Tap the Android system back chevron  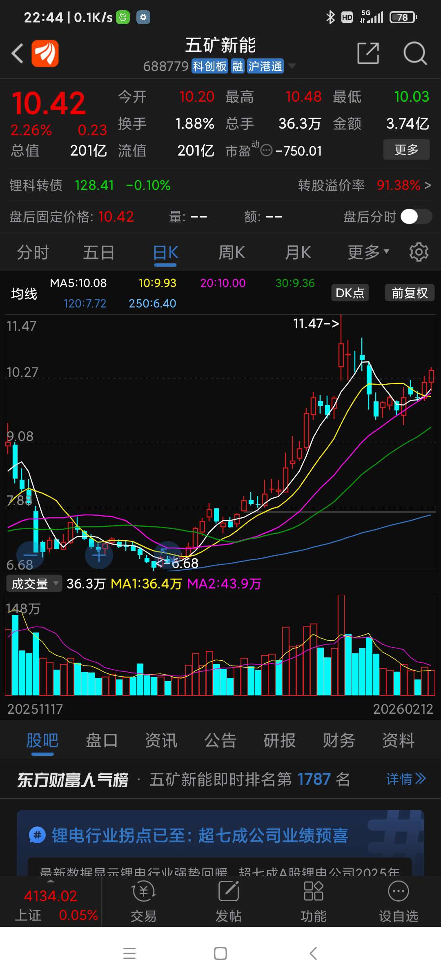[x=313, y=953]
